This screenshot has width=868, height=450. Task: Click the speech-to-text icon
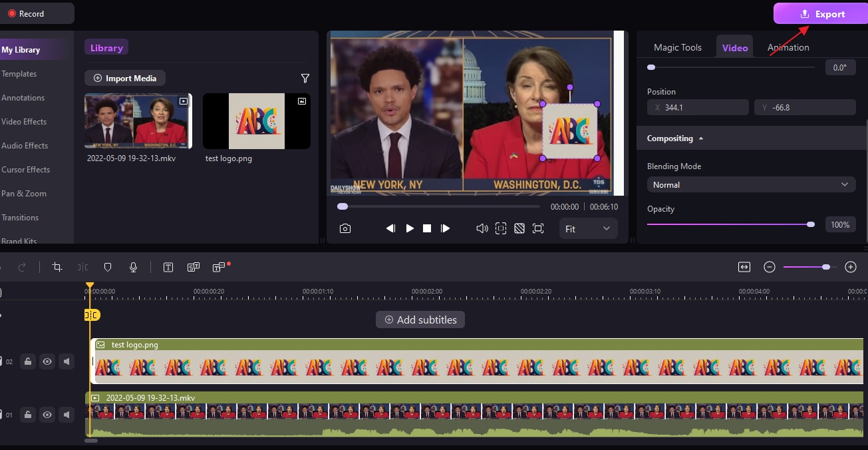coord(194,267)
